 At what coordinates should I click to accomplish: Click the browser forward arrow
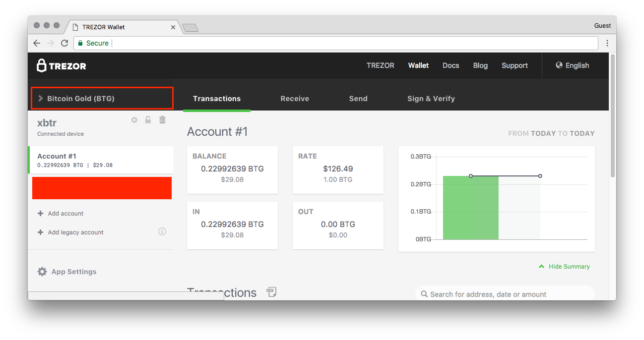[50, 43]
